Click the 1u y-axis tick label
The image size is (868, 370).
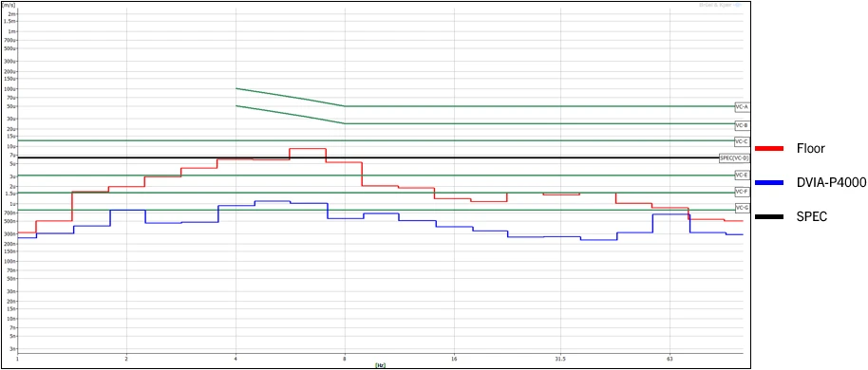point(11,204)
